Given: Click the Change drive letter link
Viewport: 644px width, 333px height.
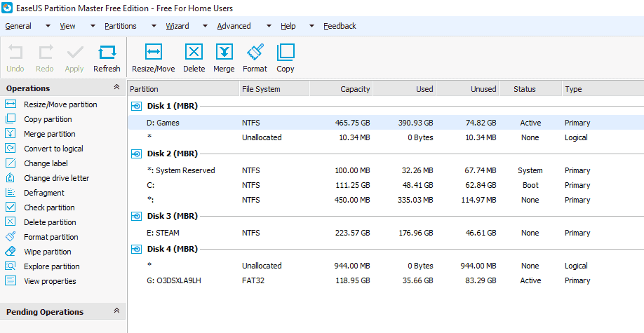Looking at the screenshot, I should (x=56, y=178).
